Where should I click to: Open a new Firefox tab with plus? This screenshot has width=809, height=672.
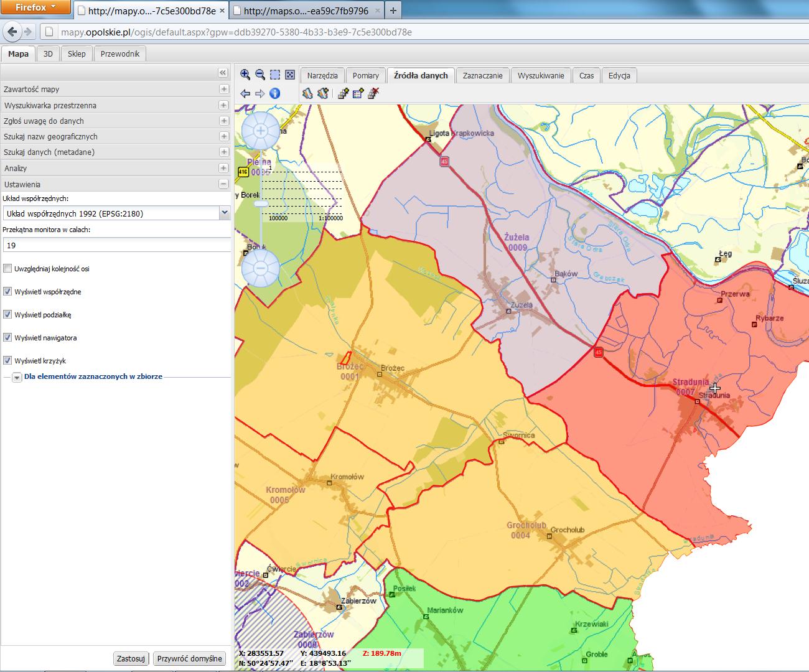click(393, 10)
